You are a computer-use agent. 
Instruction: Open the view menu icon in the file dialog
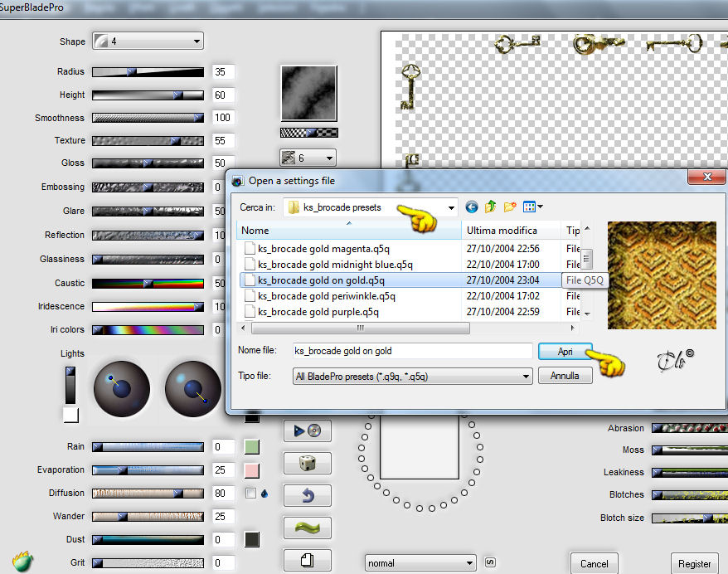pyautogui.click(x=532, y=207)
